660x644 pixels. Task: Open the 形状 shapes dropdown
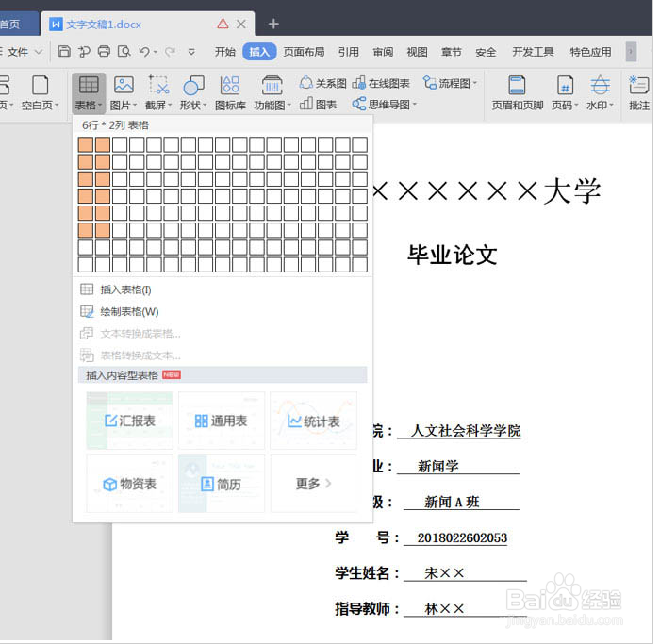click(x=193, y=93)
